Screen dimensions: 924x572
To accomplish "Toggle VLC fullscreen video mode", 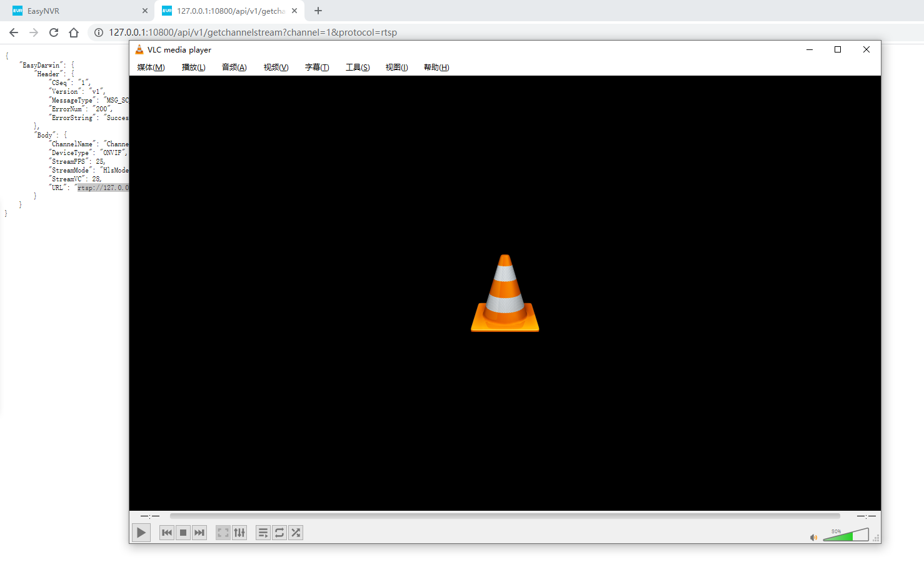I will click(223, 533).
